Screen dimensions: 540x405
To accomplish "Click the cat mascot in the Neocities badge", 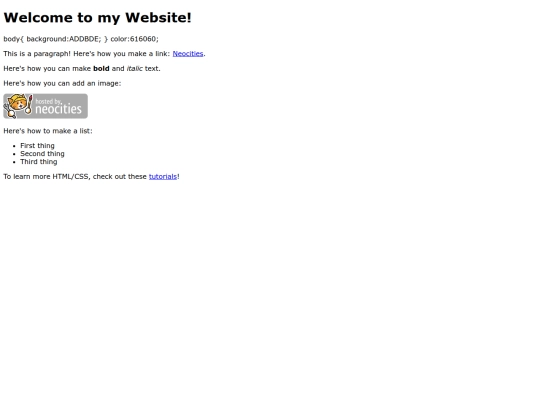I will tap(18, 106).
